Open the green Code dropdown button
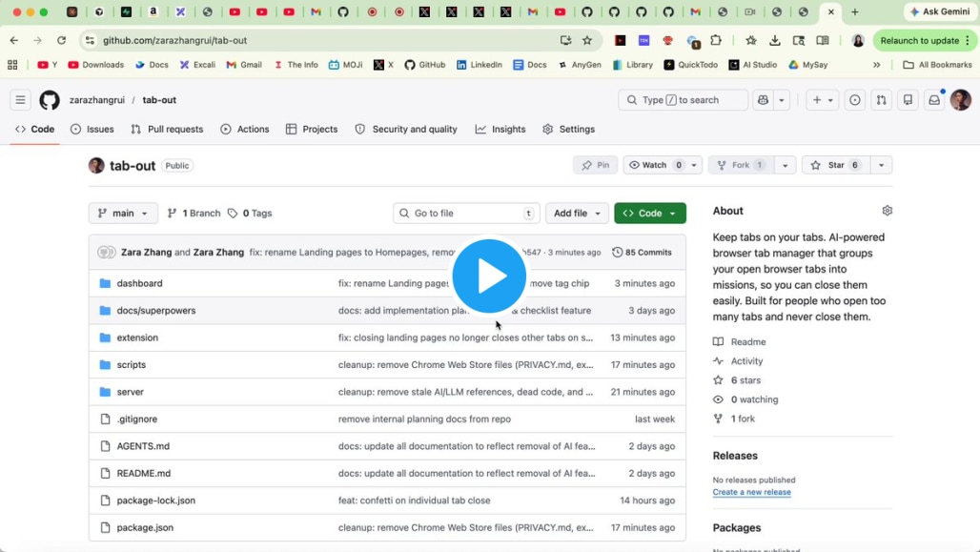This screenshot has width=980, height=552. point(650,214)
